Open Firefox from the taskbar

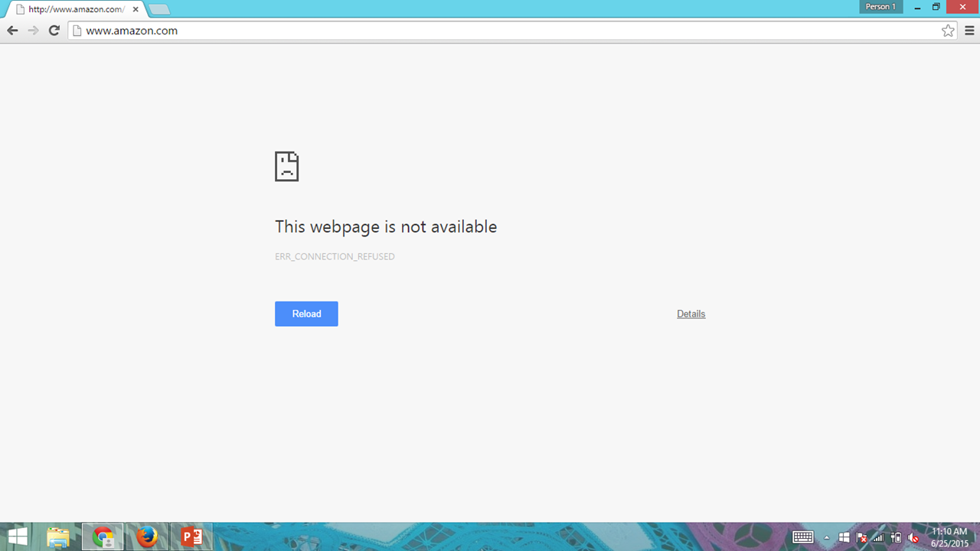[147, 537]
